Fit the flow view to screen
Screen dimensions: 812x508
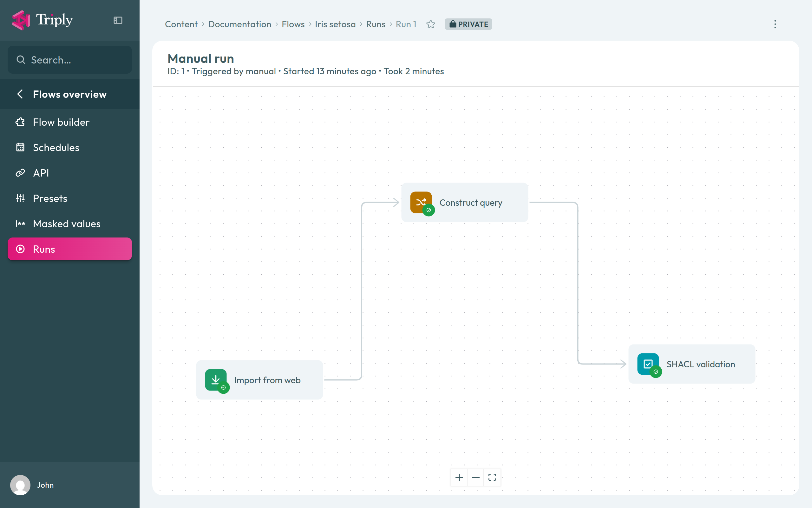[x=492, y=478]
